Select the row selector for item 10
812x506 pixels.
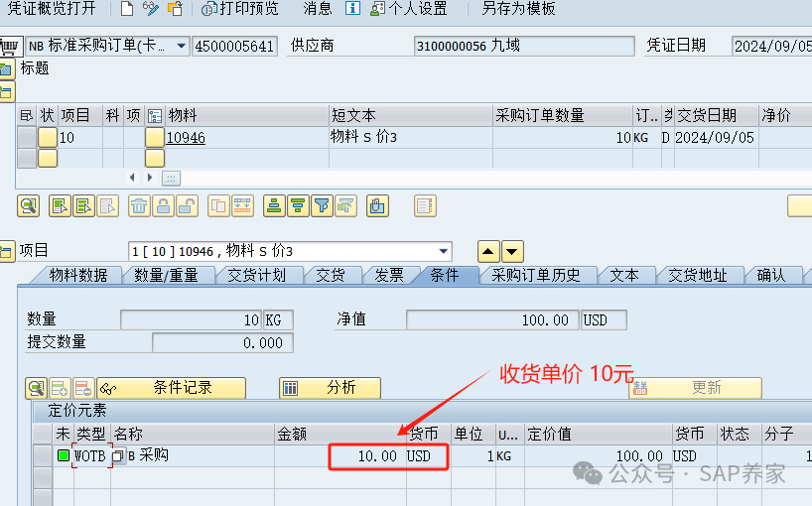(x=27, y=138)
